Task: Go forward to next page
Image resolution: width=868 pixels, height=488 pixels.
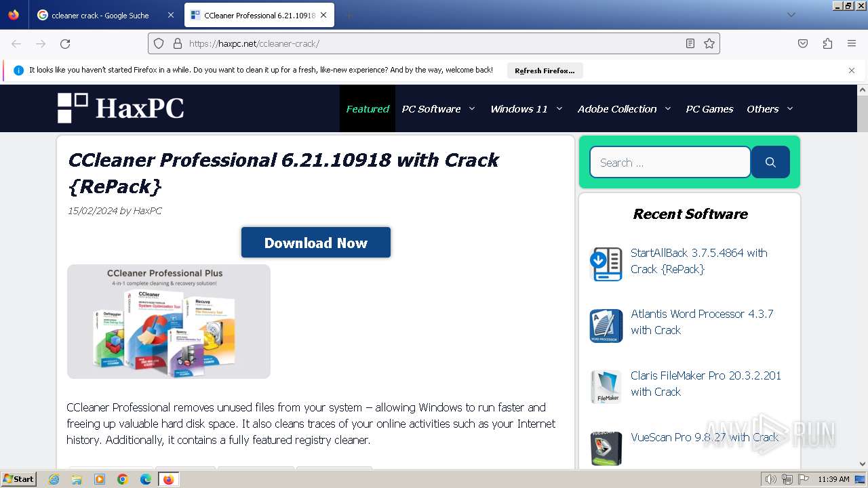Action: coord(41,43)
